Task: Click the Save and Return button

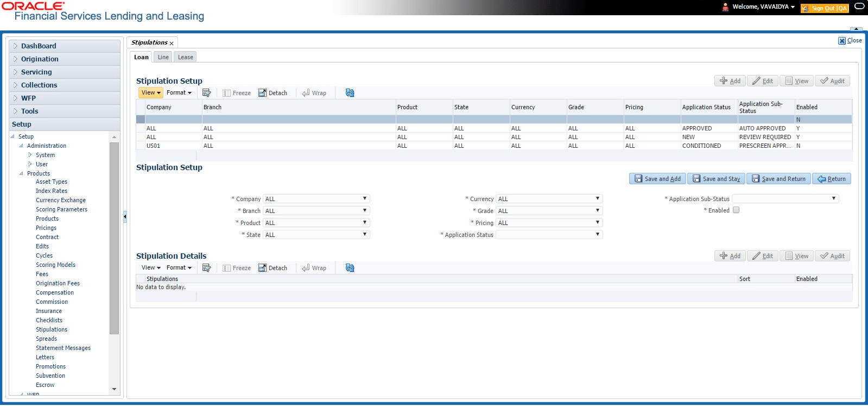Action: pyautogui.click(x=778, y=179)
